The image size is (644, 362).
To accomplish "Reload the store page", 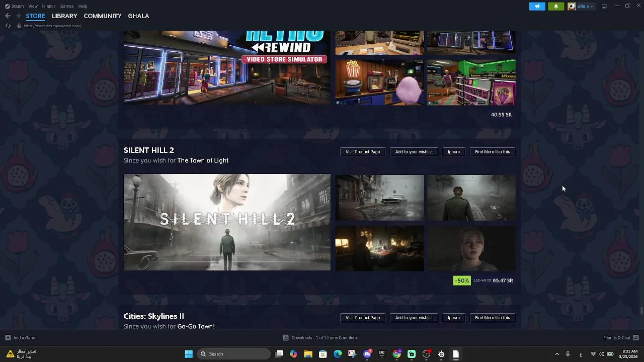I will 8,26.
